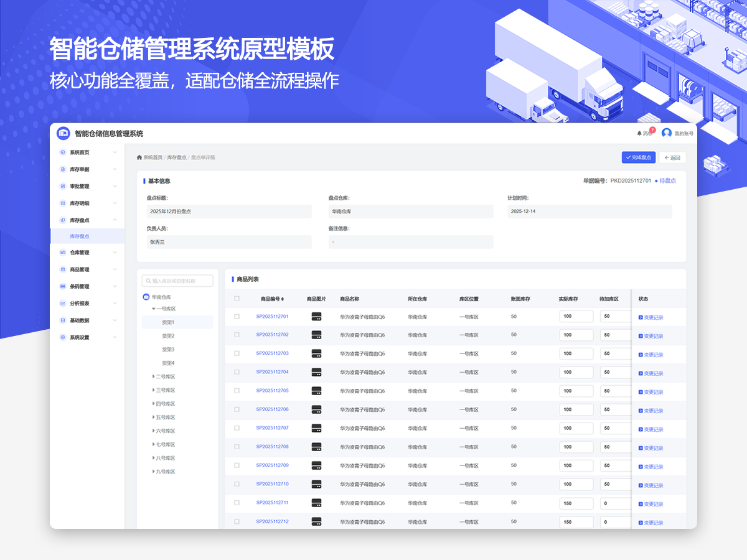Tick the checkbox for SP2025112708
The image size is (747, 560).
point(237,447)
